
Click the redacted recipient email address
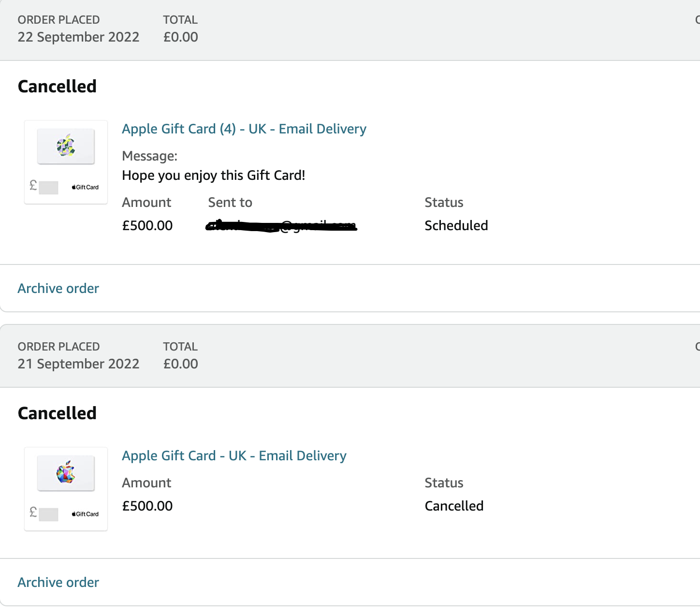pos(281,226)
